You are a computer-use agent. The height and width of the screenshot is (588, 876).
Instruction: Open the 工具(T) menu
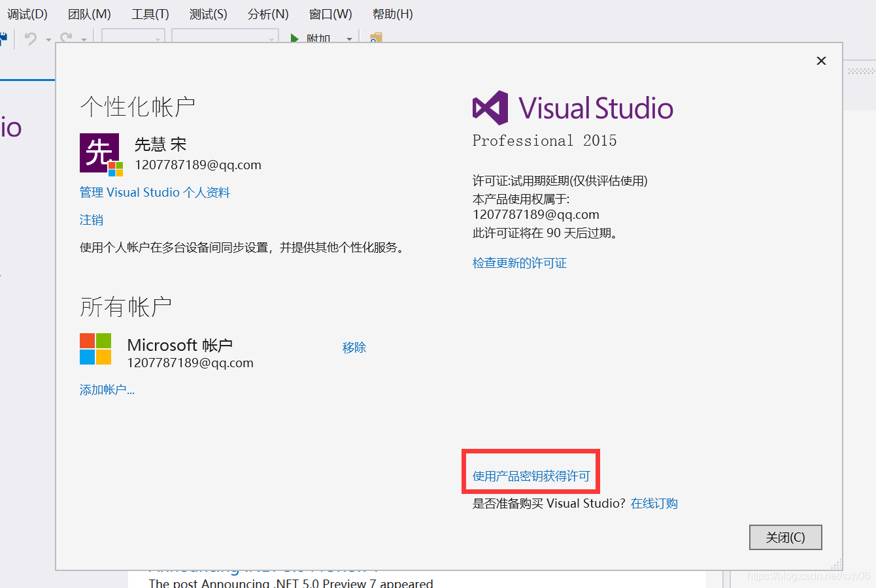coord(150,14)
